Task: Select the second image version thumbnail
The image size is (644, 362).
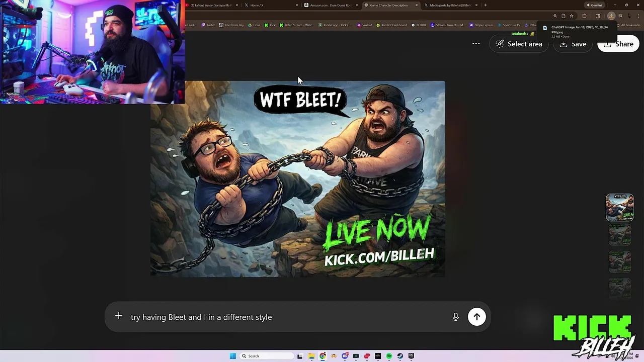Action: pos(620,235)
